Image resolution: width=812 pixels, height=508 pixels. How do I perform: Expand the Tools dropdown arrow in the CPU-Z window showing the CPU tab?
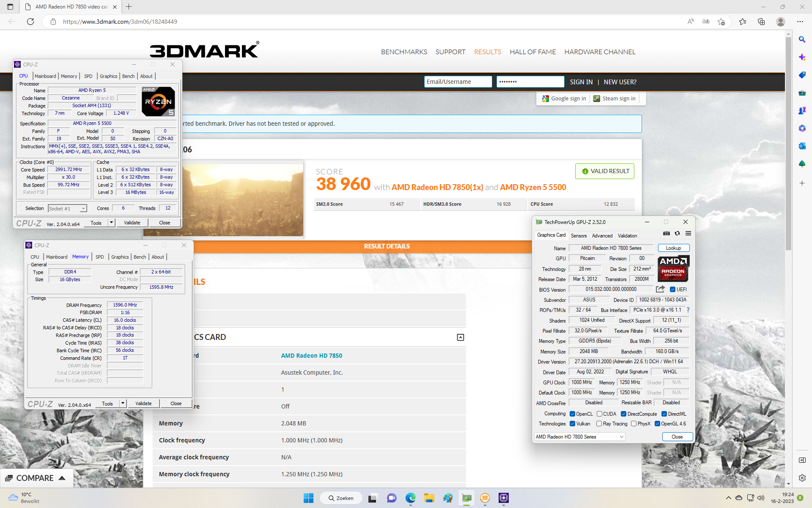click(x=111, y=223)
